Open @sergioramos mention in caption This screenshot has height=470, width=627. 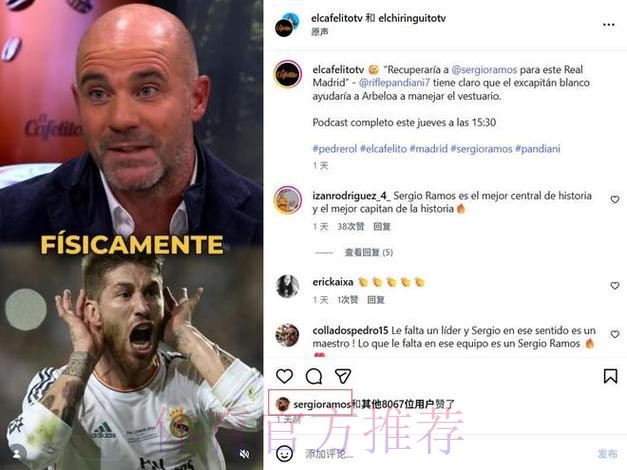click(484, 70)
